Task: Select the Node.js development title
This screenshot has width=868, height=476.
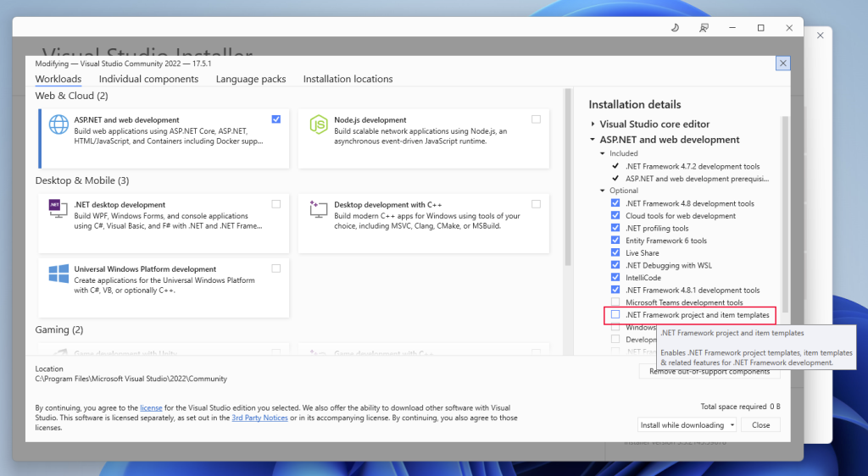Action: tap(370, 120)
